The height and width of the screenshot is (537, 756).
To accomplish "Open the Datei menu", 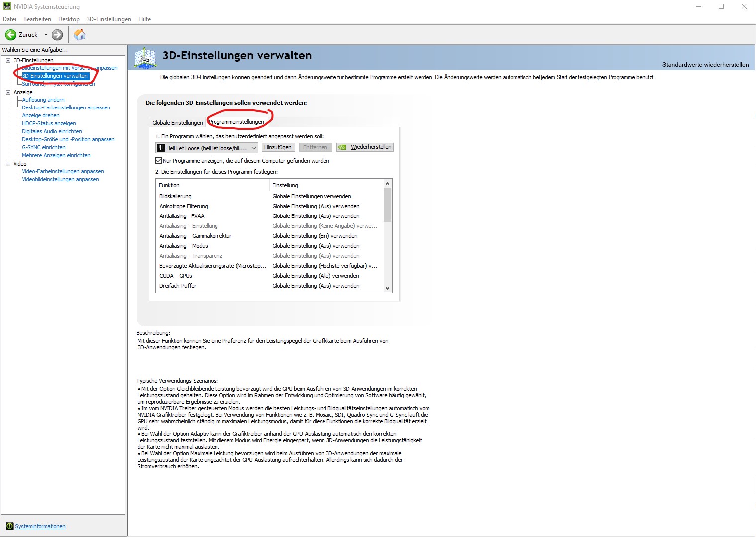I will (9, 19).
